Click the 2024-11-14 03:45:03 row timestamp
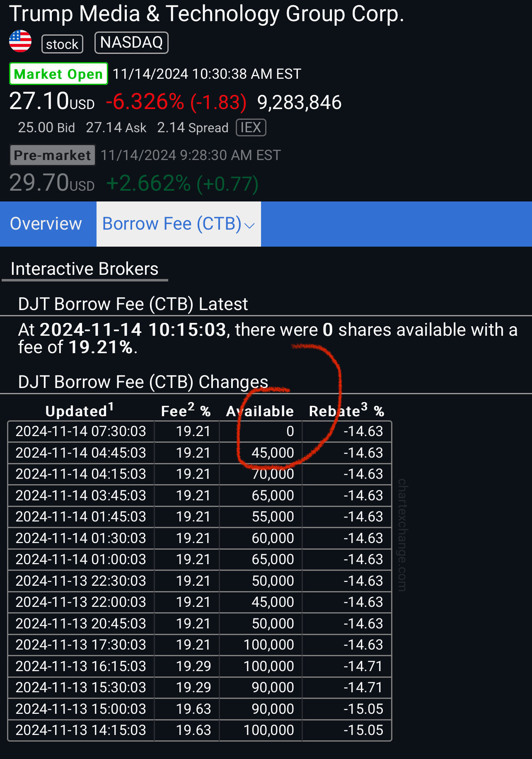Image resolution: width=532 pixels, height=759 pixels. 81,495
